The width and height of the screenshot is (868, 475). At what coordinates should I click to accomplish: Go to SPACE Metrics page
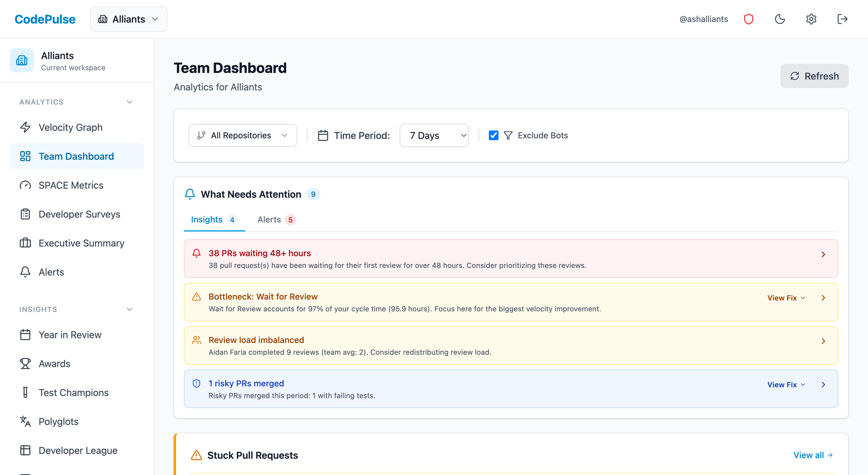click(77, 185)
